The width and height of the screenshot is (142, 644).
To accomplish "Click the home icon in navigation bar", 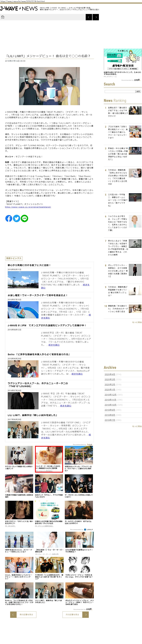I will click(3, 17).
